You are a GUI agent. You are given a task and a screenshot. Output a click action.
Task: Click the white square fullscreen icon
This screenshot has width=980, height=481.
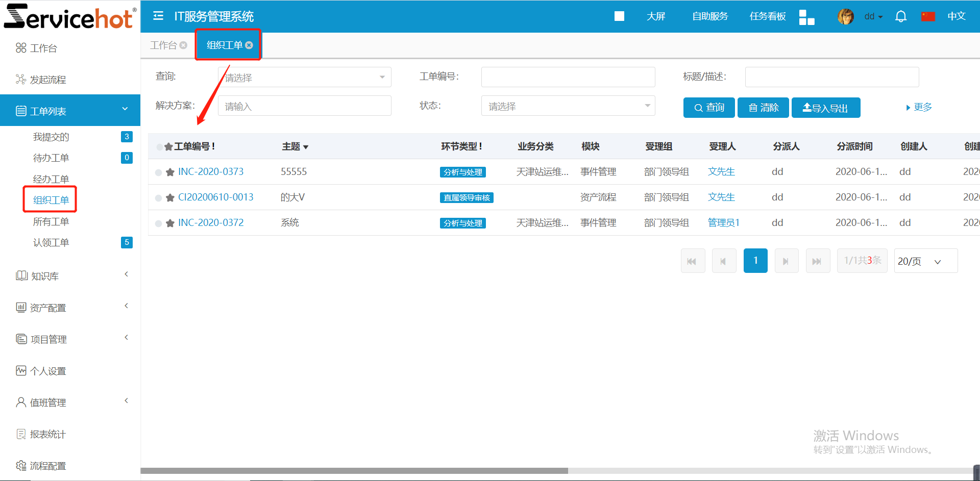tap(619, 16)
